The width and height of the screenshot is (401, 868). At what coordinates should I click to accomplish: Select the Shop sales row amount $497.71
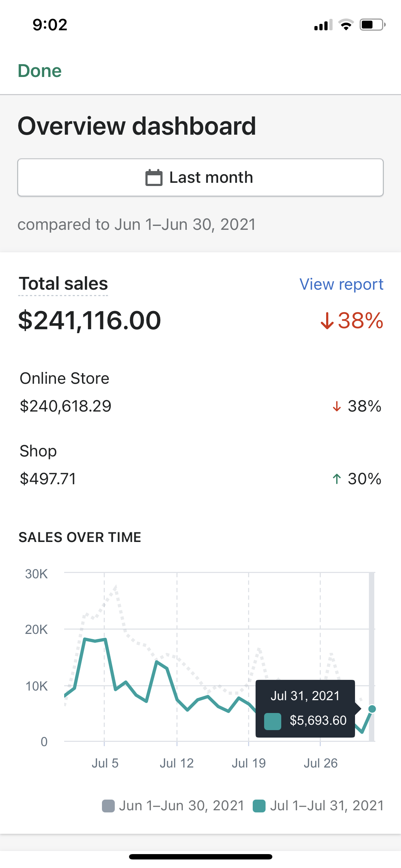pyautogui.click(x=48, y=479)
